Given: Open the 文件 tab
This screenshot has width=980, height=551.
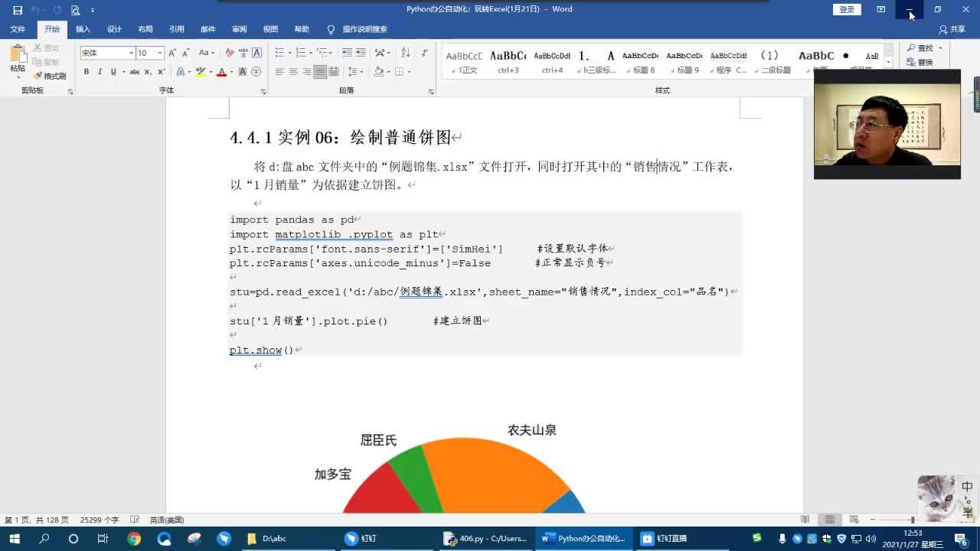Looking at the screenshot, I should click(18, 29).
